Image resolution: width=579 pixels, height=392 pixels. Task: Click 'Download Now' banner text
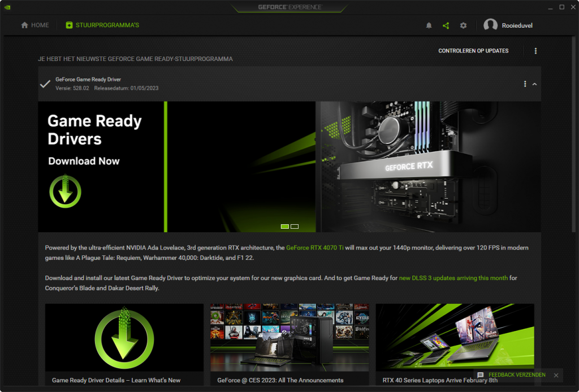(x=84, y=161)
